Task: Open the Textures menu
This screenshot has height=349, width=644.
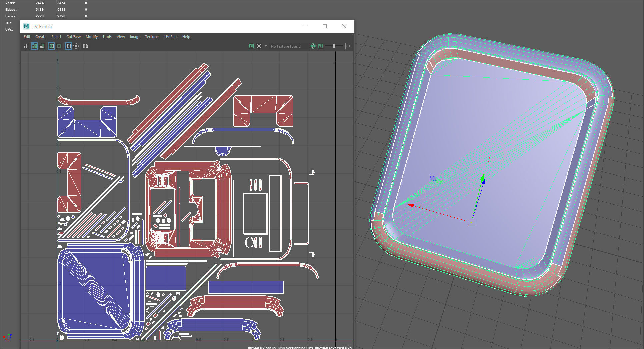Action: point(152,37)
